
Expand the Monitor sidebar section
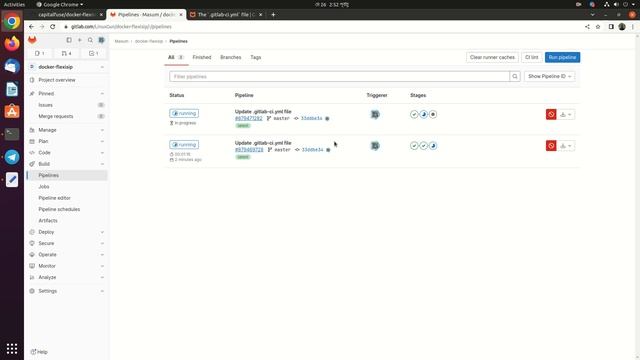[x=67, y=266]
